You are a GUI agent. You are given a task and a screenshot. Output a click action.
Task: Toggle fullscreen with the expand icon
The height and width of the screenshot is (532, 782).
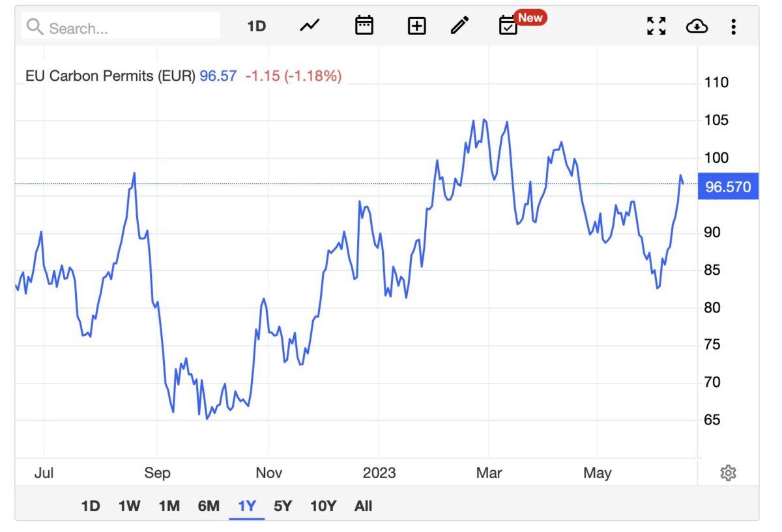point(656,26)
